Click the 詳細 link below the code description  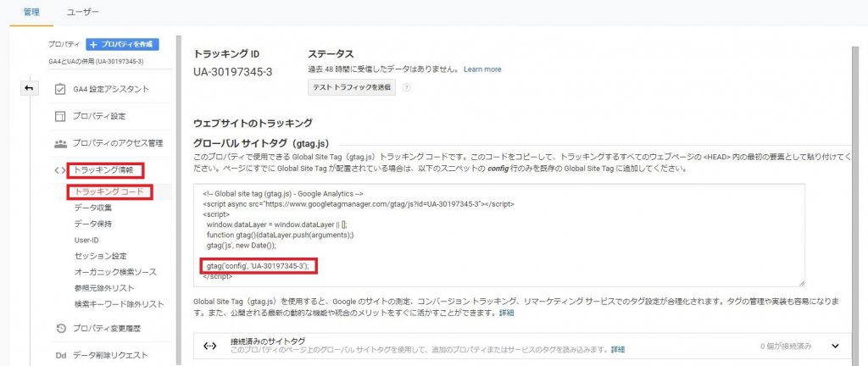(x=506, y=313)
